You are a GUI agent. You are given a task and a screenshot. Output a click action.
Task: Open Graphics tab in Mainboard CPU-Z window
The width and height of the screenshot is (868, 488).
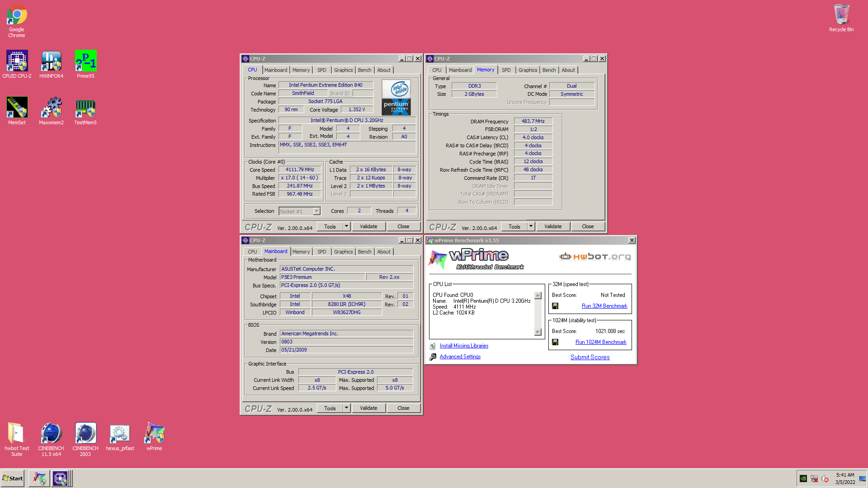343,252
